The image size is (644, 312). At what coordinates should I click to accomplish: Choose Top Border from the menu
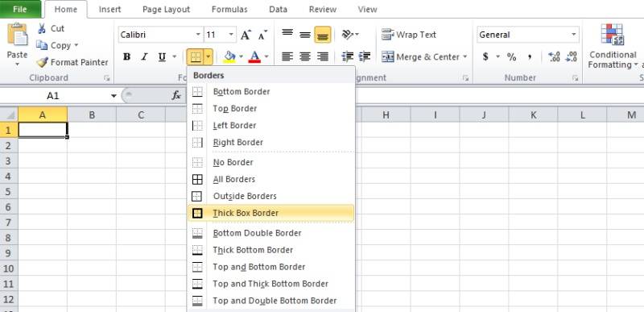[271, 109]
